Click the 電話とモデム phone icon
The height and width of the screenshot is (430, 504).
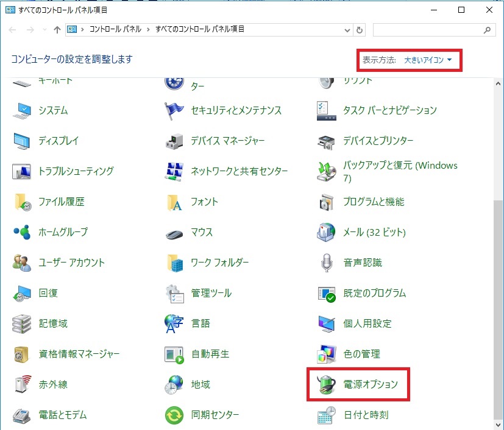(22, 415)
